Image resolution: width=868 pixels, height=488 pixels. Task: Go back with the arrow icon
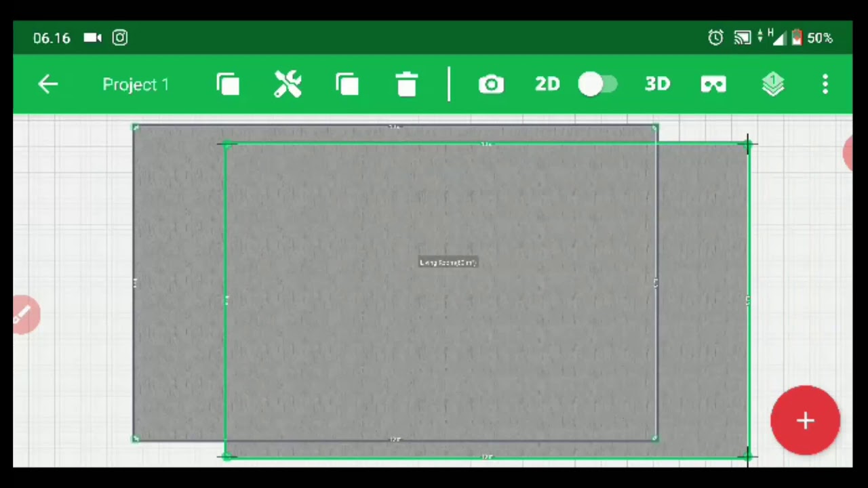coord(48,84)
